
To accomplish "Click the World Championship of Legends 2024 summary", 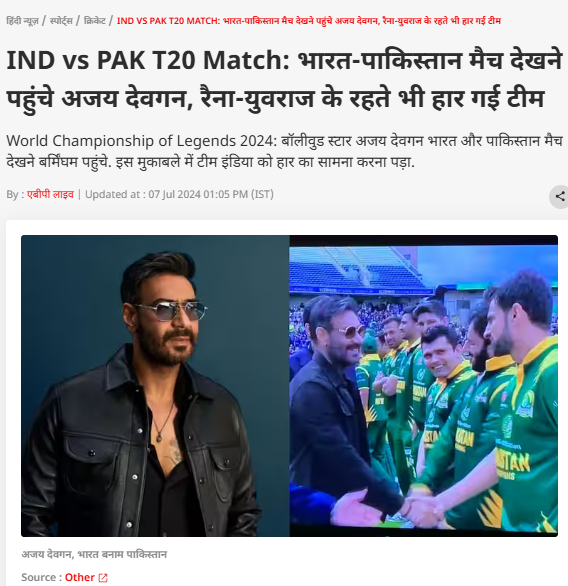I will tap(284, 151).
